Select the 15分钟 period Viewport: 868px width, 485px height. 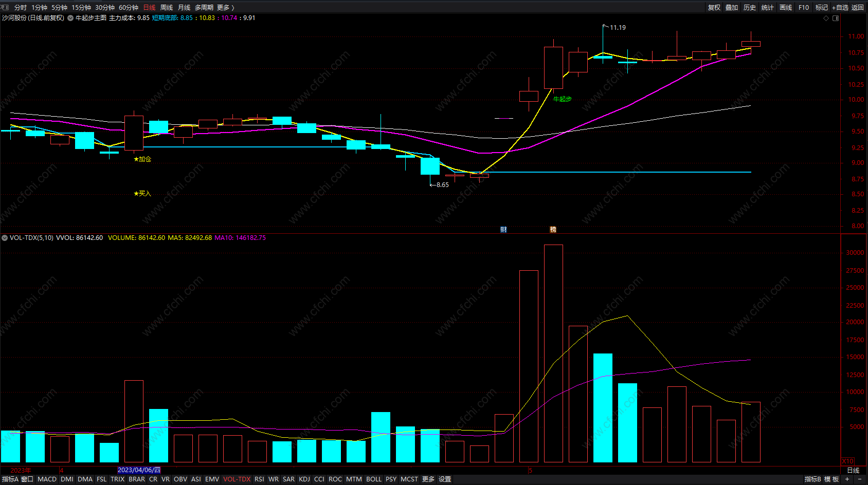[x=81, y=8]
